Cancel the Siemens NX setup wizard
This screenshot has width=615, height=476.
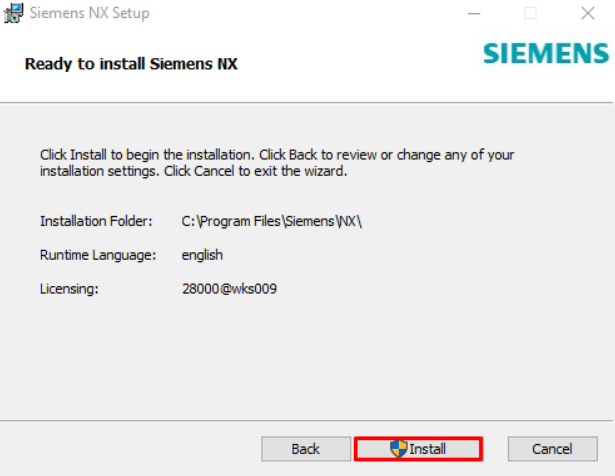[553, 449]
